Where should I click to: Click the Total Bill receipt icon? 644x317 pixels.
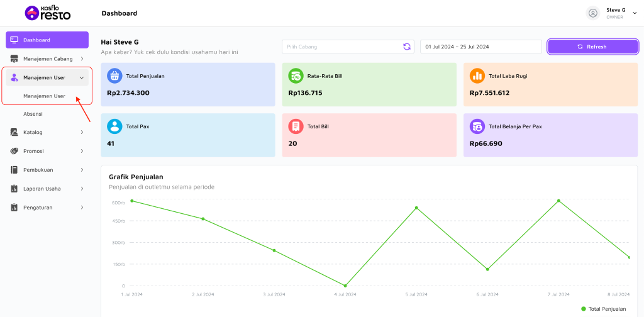(296, 126)
